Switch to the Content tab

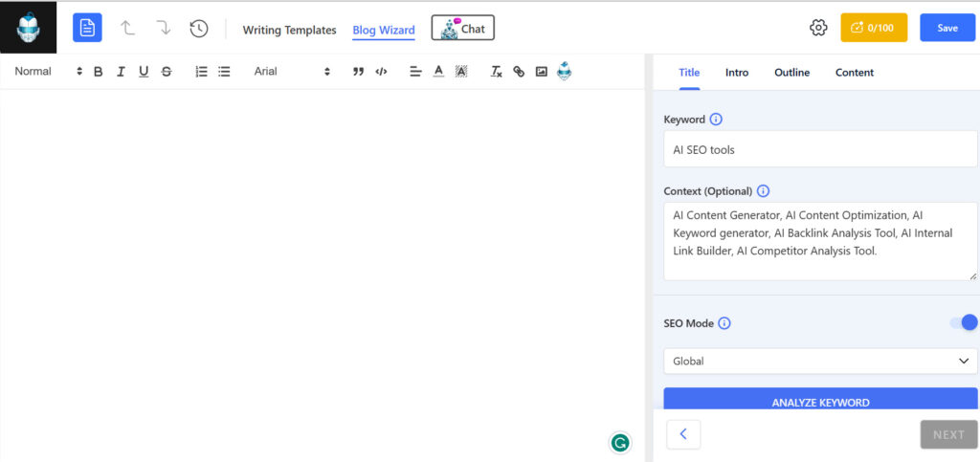(855, 73)
